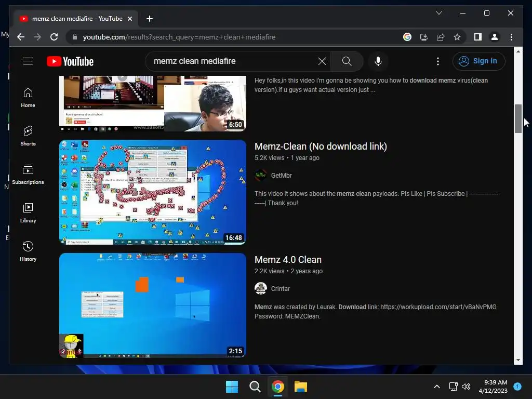
Task: Open File Explorer from the taskbar
Action: click(301, 387)
